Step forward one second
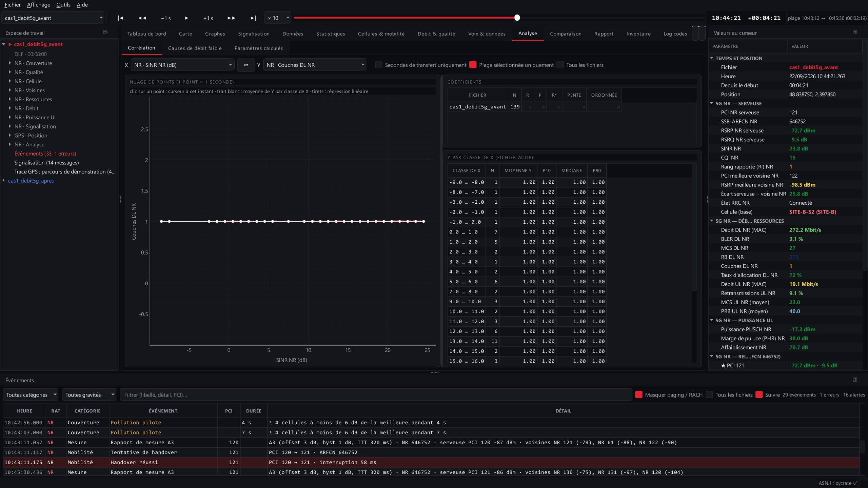The image size is (868, 488). click(208, 18)
